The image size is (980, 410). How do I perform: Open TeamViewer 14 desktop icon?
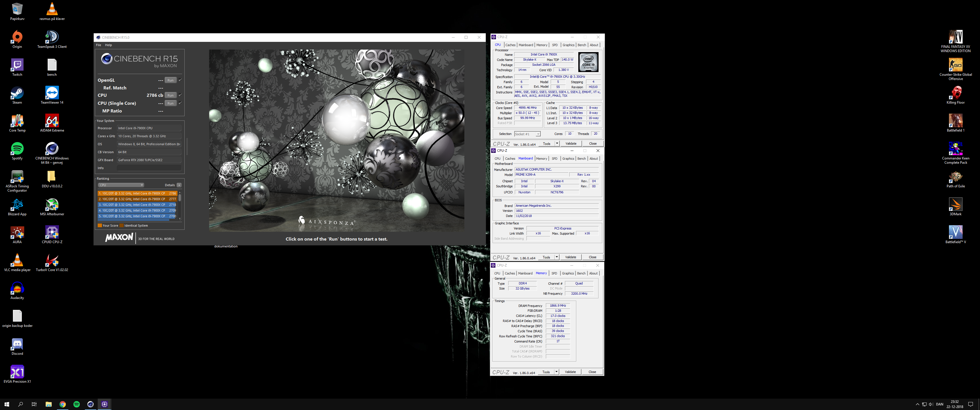[x=52, y=95]
